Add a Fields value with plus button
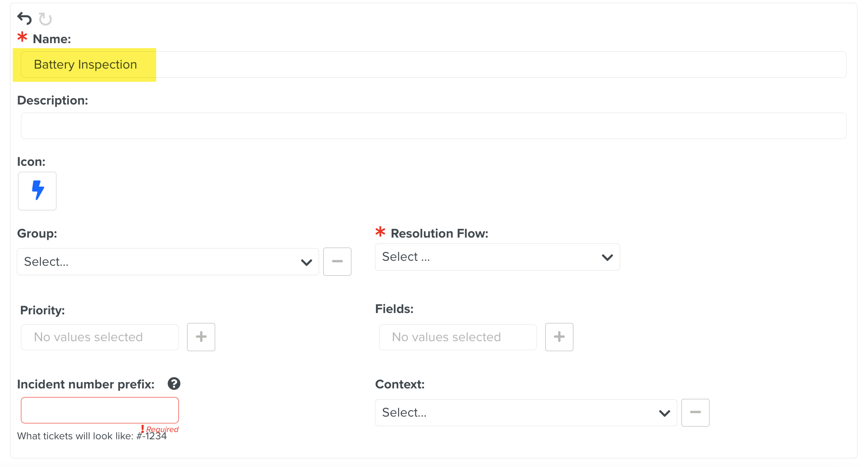Viewport: 868px width, 467px height. pyautogui.click(x=559, y=337)
